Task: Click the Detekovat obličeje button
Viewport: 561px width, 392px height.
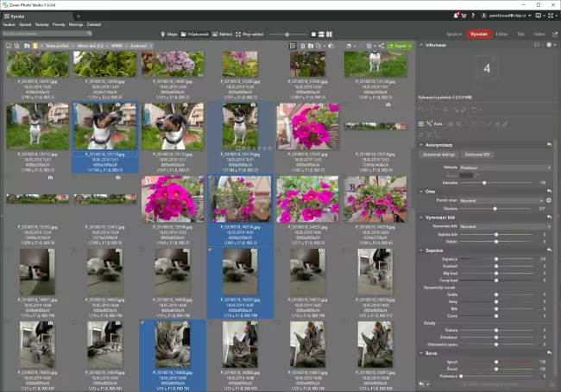Action: tap(439, 154)
